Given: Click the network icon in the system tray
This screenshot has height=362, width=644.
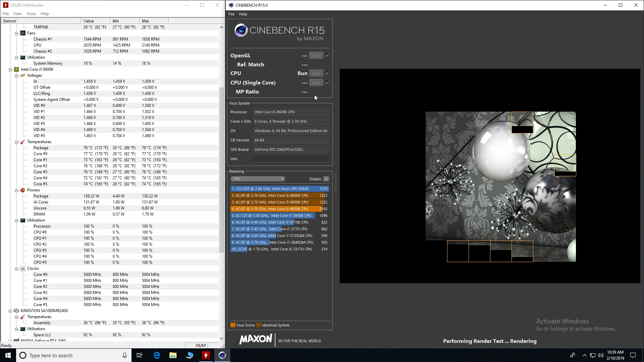Looking at the screenshot, I should tap(593, 355).
